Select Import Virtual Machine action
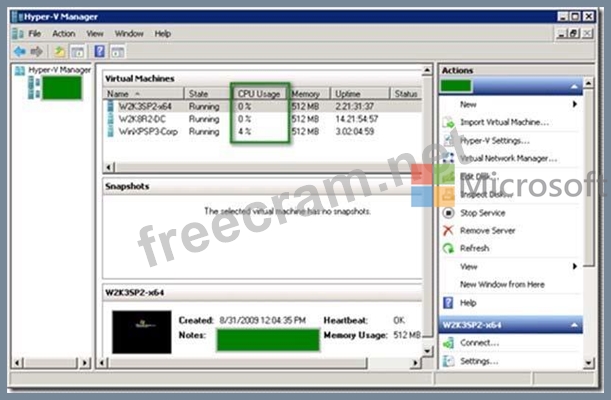611x400 pixels. [504, 122]
